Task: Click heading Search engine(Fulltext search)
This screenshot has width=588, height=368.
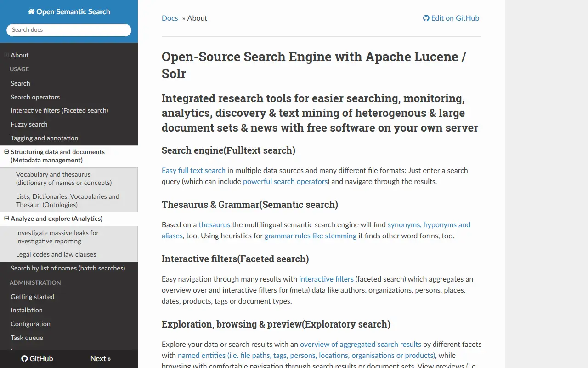Action: pyautogui.click(x=228, y=150)
